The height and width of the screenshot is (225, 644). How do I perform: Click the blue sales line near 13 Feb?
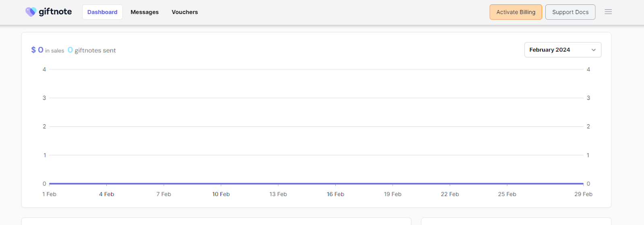coord(278,184)
